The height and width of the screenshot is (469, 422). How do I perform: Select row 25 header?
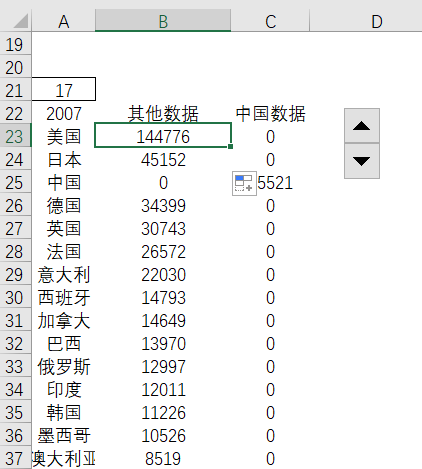(x=16, y=182)
